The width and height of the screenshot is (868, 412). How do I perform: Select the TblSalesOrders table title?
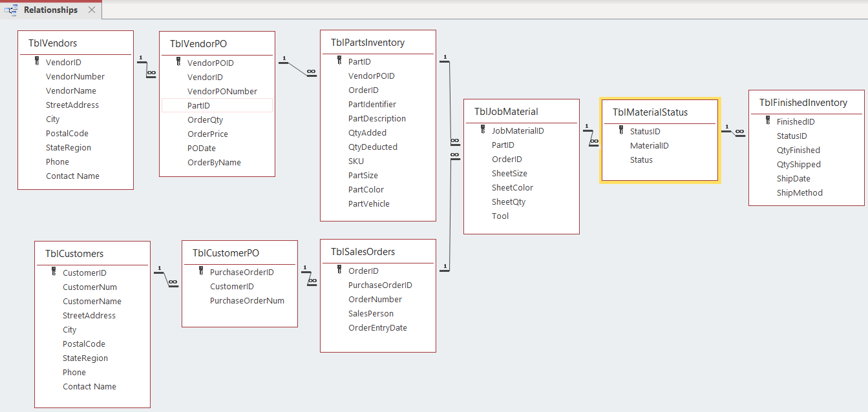363,252
